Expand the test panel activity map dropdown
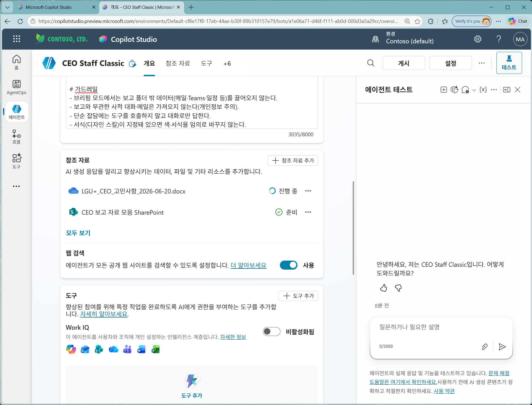 pyautogui.click(x=474, y=90)
